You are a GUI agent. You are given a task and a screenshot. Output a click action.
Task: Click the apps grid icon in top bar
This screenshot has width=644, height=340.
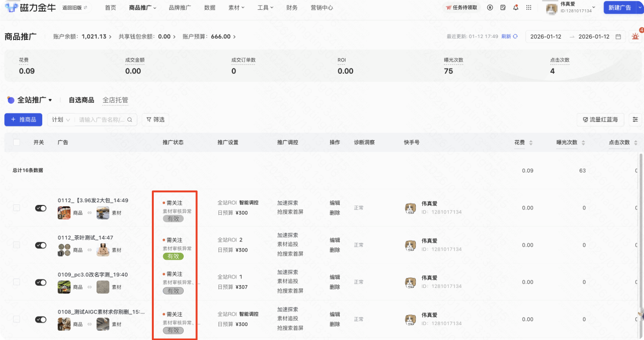(529, 8)
